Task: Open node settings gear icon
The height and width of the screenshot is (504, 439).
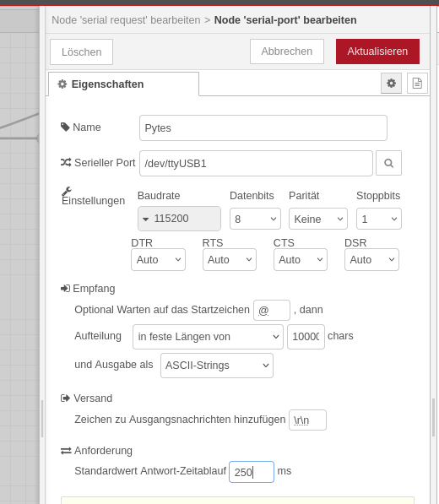Action: click(391, 84)
